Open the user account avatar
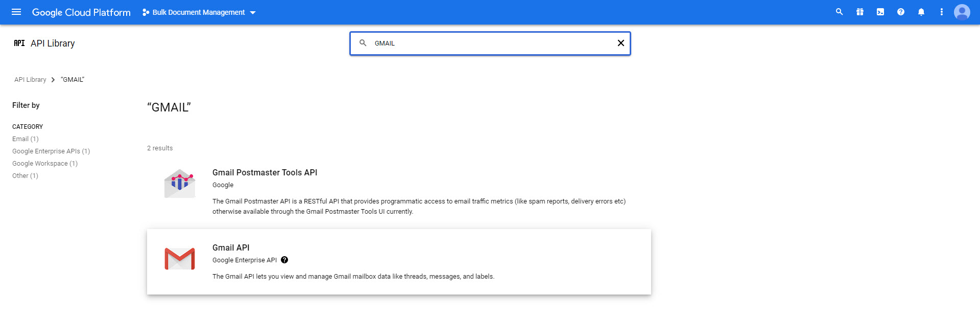The width and height of the screenshot is (980, 316). click(962, 12)
